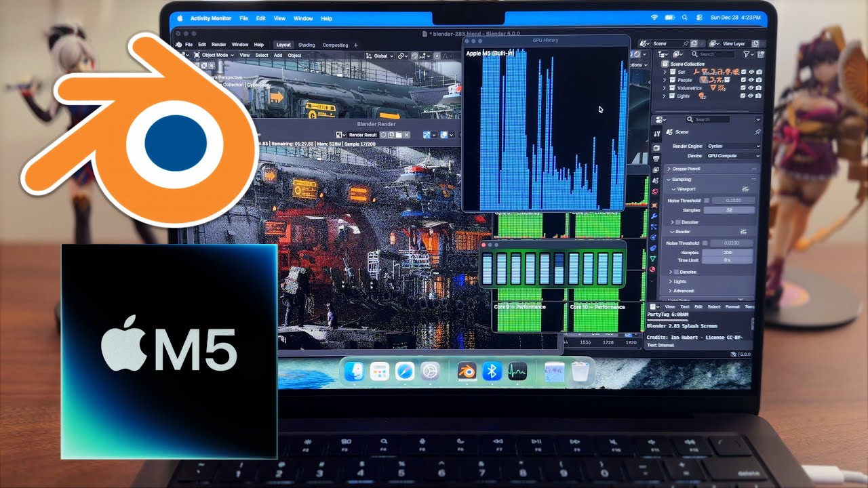Open the outliner filter funnel
Viewport: 868px width, 488px height.
(747, 54)
